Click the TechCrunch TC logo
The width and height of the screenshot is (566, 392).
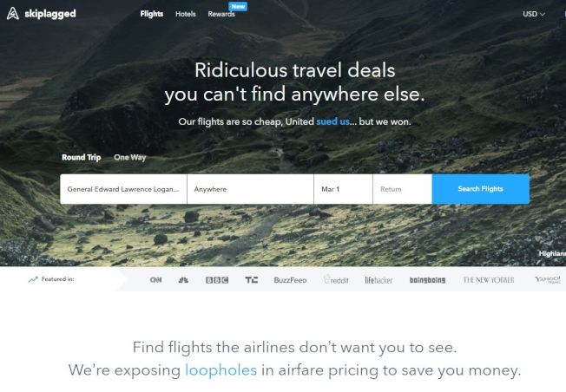pos(251,280)
